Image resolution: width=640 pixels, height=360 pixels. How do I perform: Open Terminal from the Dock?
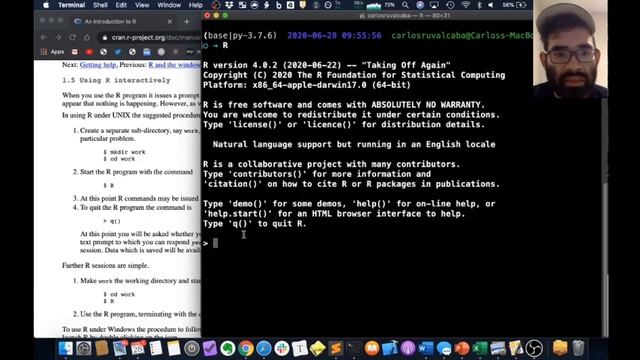click(353, 349)
